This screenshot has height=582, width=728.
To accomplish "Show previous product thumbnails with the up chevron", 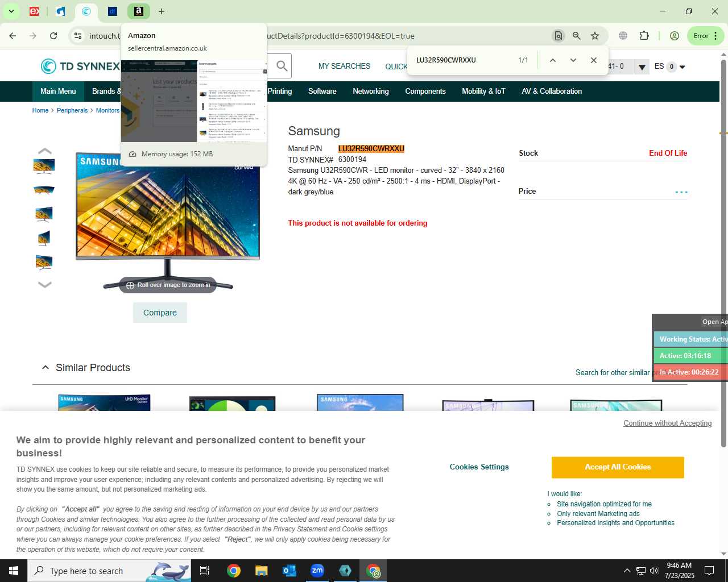I will (44, 151).
